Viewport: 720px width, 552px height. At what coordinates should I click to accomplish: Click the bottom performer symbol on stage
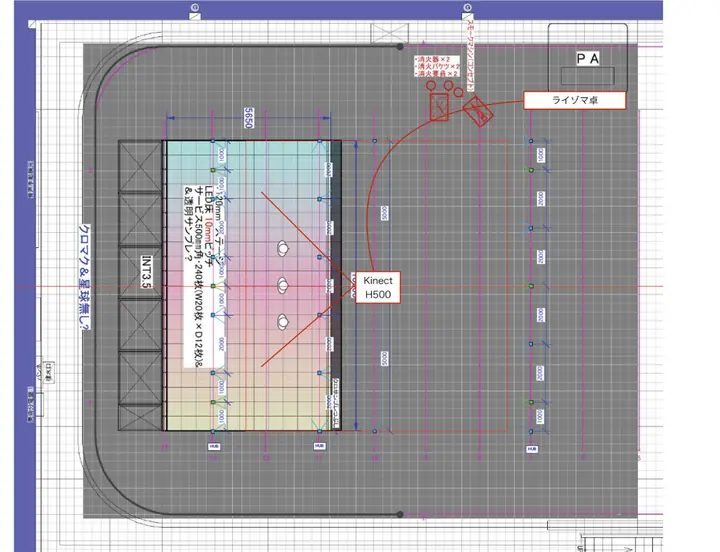[285, 322]
